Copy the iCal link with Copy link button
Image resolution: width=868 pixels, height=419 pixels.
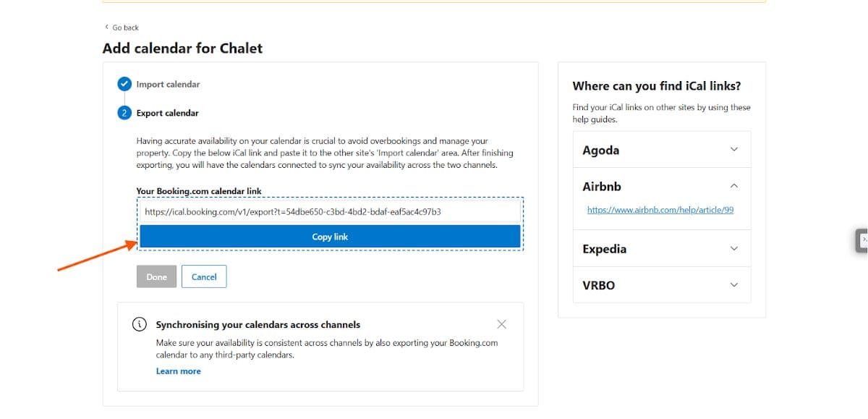[330, 237]
